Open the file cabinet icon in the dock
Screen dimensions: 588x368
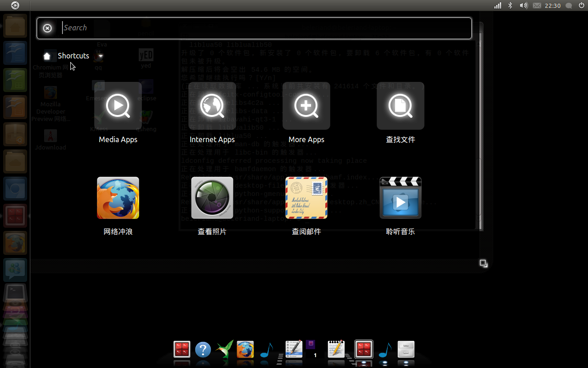pos(406,350)
